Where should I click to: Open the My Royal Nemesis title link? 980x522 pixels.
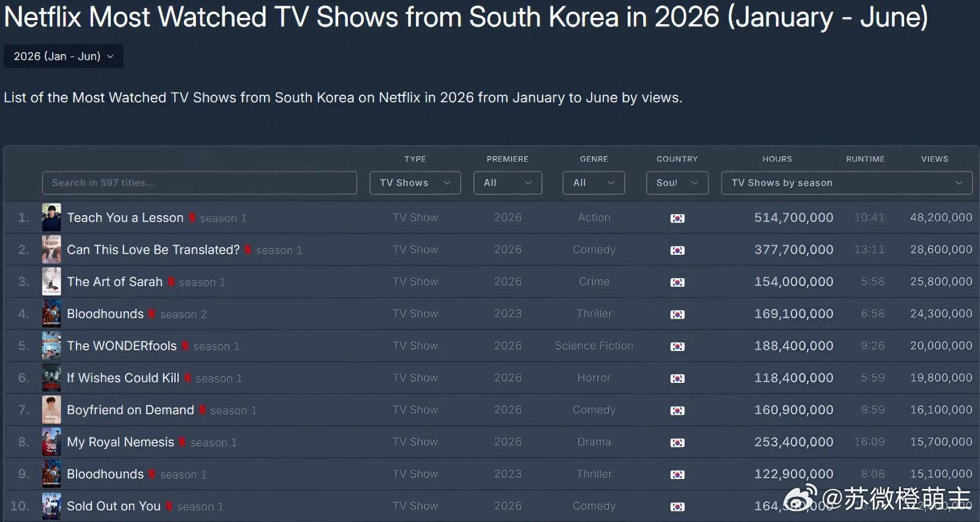coord(121,442)
